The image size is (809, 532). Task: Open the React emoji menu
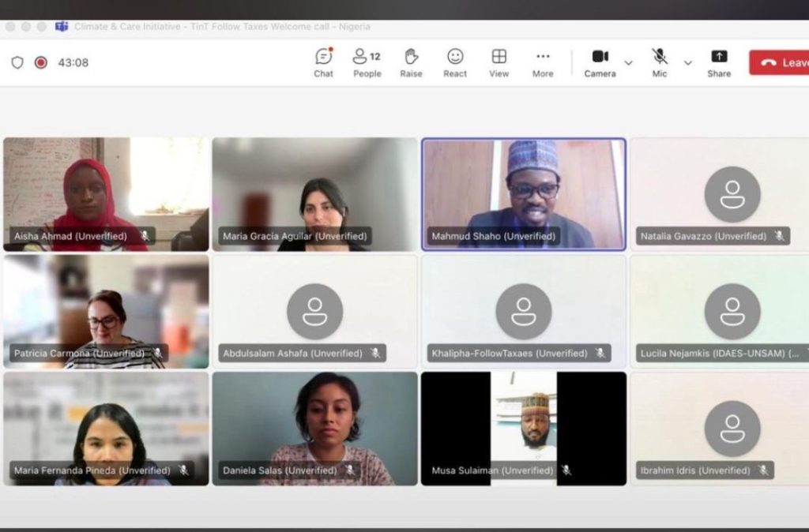pos(455,62)
